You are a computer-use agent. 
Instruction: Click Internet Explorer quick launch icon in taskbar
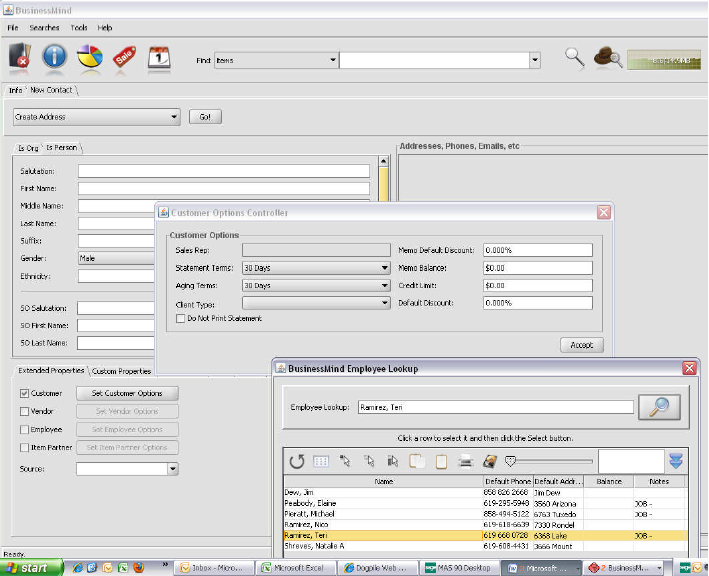pyautogui.click(x=77, y=567)
